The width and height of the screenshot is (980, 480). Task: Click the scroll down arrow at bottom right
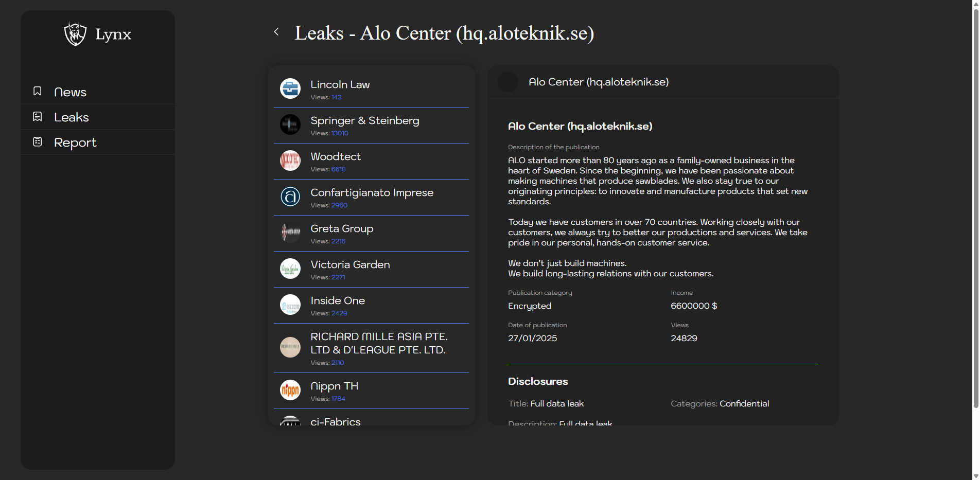[975, 476]
